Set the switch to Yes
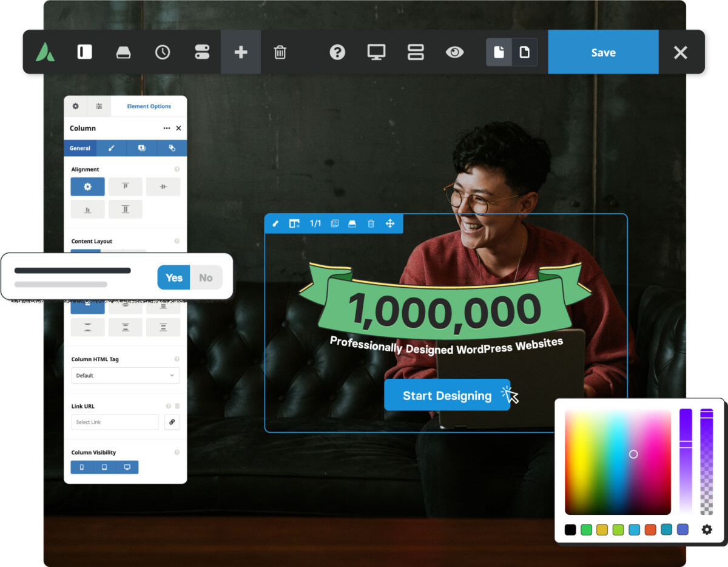Viewport: 728px width, 567px height. click(x=174, y=277)
